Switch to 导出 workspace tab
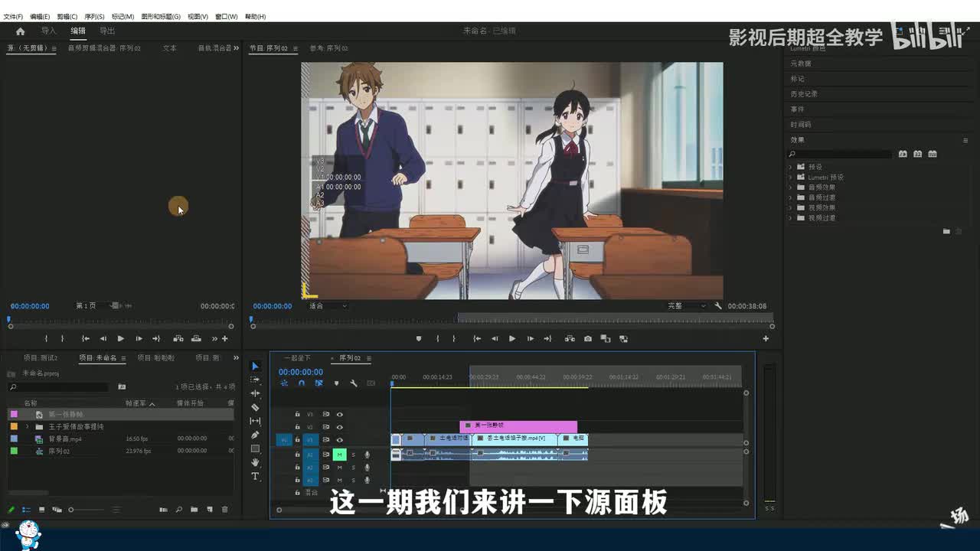The width and height of the screenshot is (980, 551). tap(107, 31)
